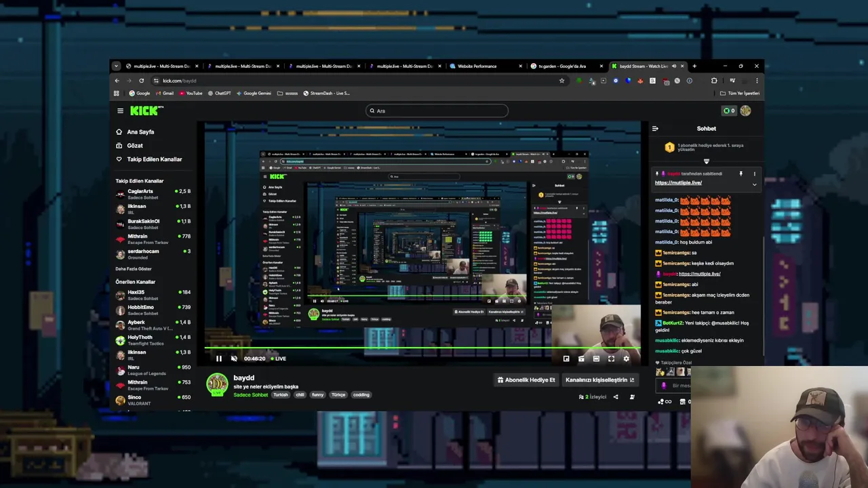Open HobbitEmo recommended channel
The width and height of the screenshot is (868, 488).
[x=153, y=310]
